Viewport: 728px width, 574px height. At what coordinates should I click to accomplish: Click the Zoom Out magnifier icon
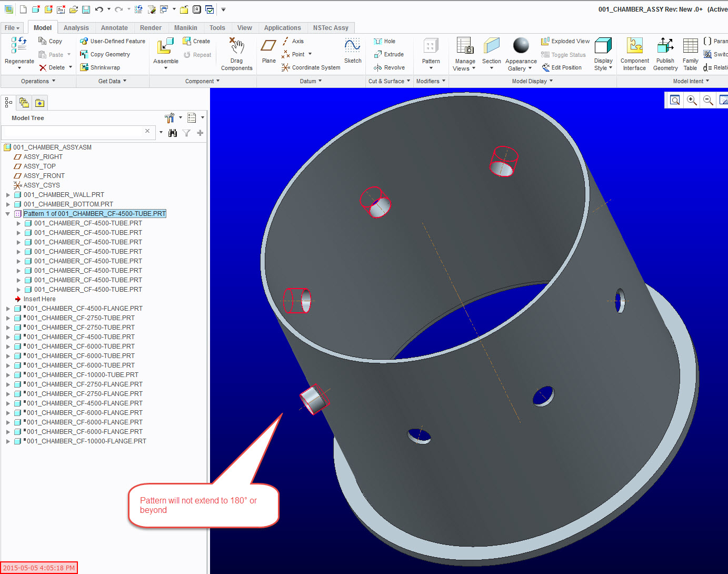709,100
